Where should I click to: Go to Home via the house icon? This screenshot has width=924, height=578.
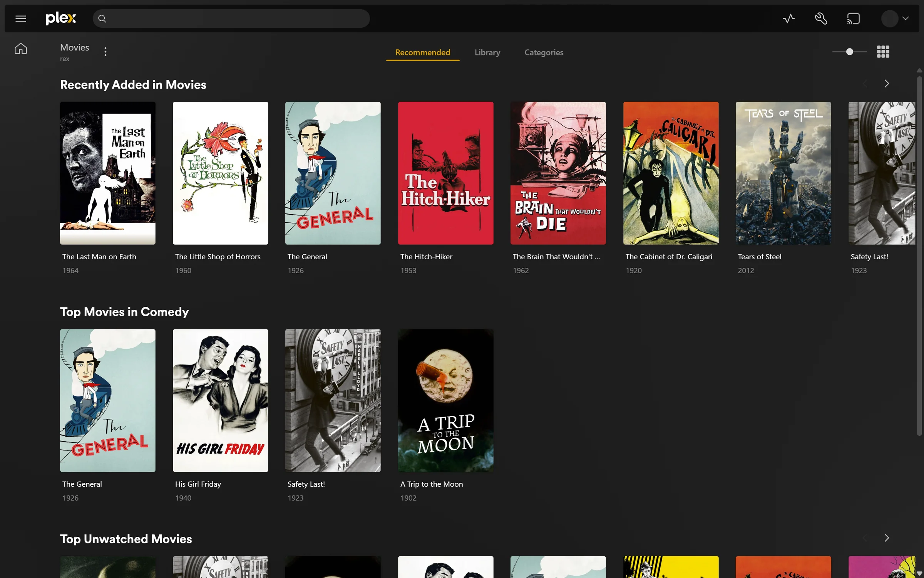pos(21,49)
